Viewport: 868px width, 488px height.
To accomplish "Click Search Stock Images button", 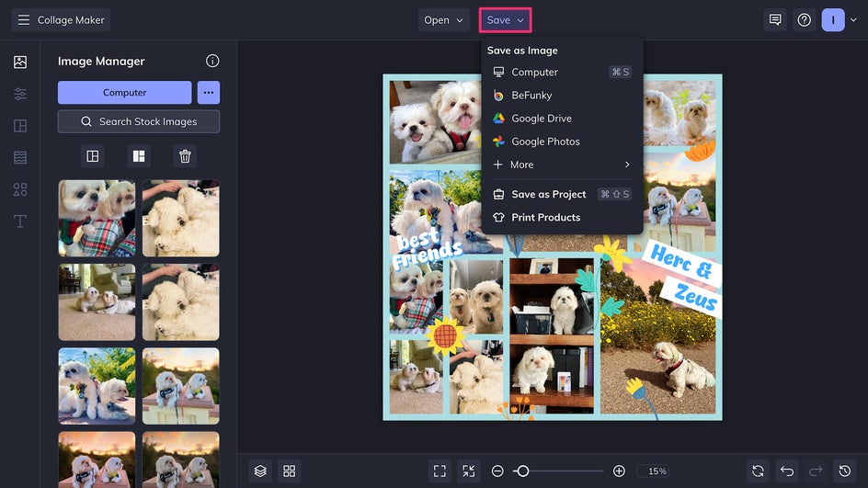I will pos(139,121).
